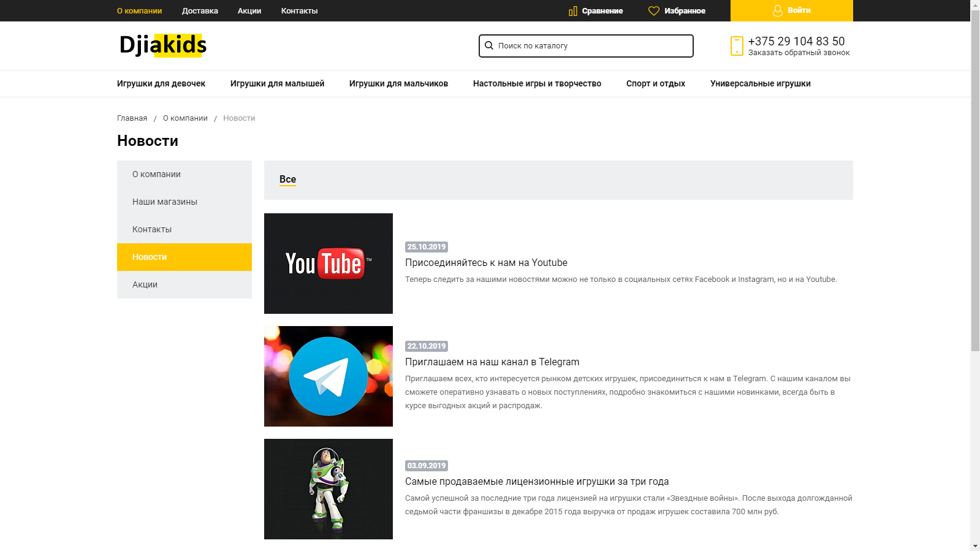Screen dimensions: 980x551
Task: Open the Djiakids logo homepage
Action: (x=163, y=45)
